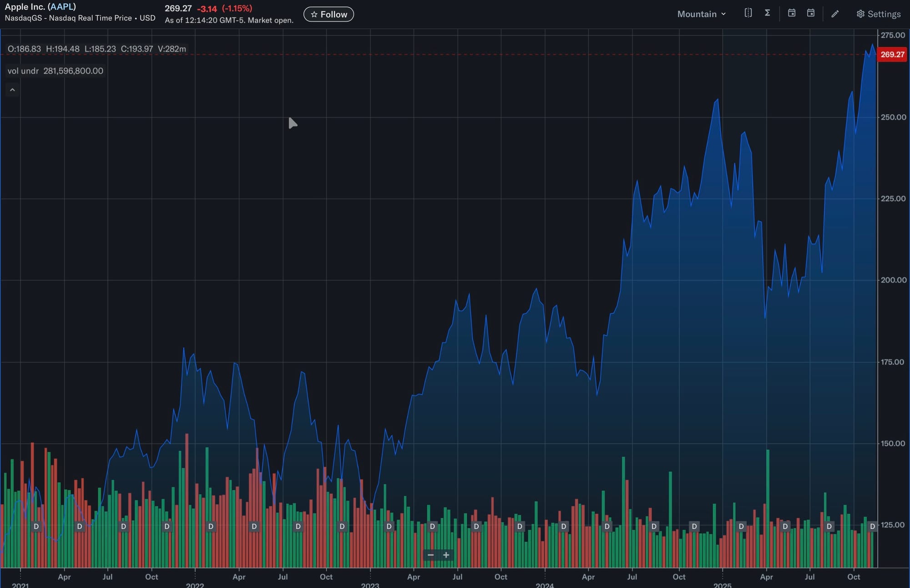910x588 pixels.
Task: Click the calendar icon right of Sigma
Action: [792, 13]
